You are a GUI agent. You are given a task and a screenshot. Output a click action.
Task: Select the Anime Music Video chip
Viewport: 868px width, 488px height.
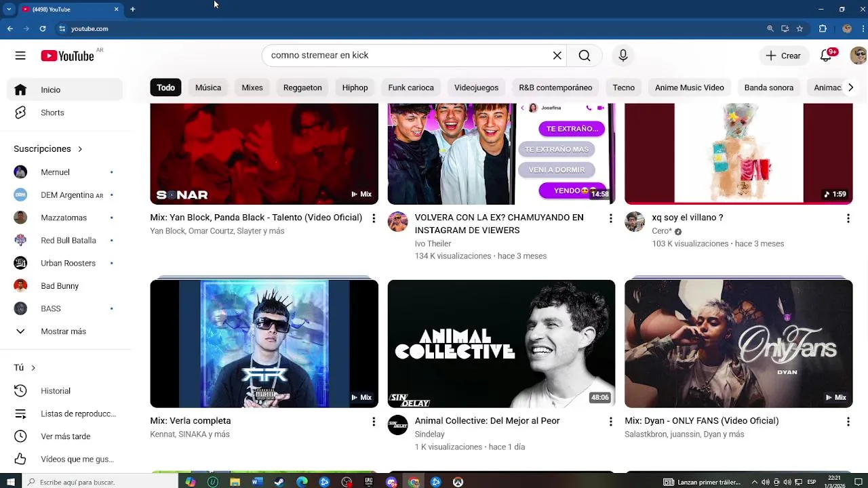click(690, 87)
